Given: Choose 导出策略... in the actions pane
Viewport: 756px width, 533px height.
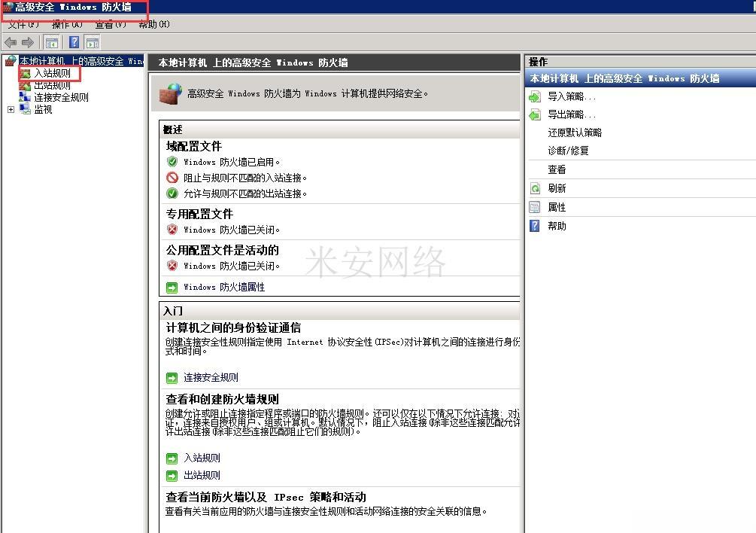Looking at the screenshot, I should pos(572,114).
